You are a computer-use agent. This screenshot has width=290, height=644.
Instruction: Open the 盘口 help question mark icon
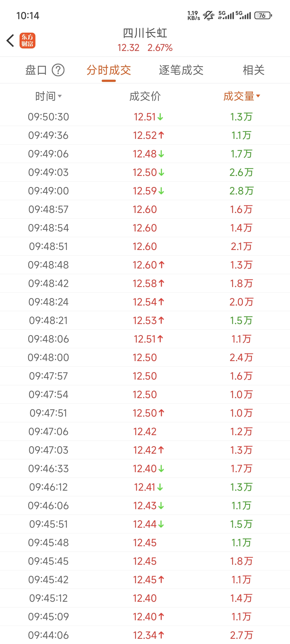click(58, 70)
